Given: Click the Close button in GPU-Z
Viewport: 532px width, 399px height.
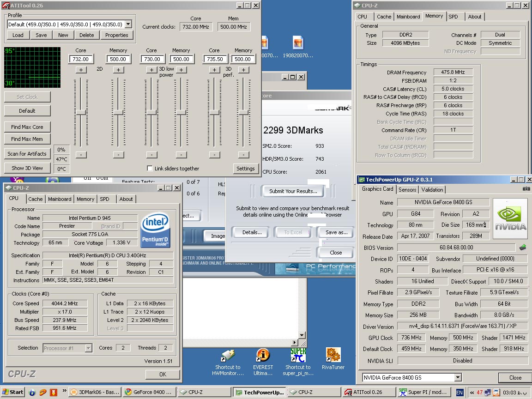Looking at the screenshot, I should click(515, 378).
